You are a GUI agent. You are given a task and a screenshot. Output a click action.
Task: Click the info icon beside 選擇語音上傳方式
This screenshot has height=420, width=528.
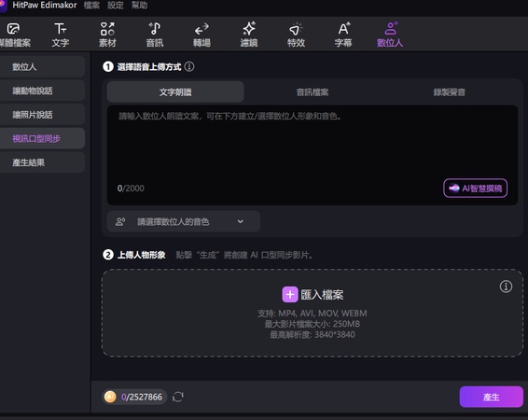click(189, 66)
